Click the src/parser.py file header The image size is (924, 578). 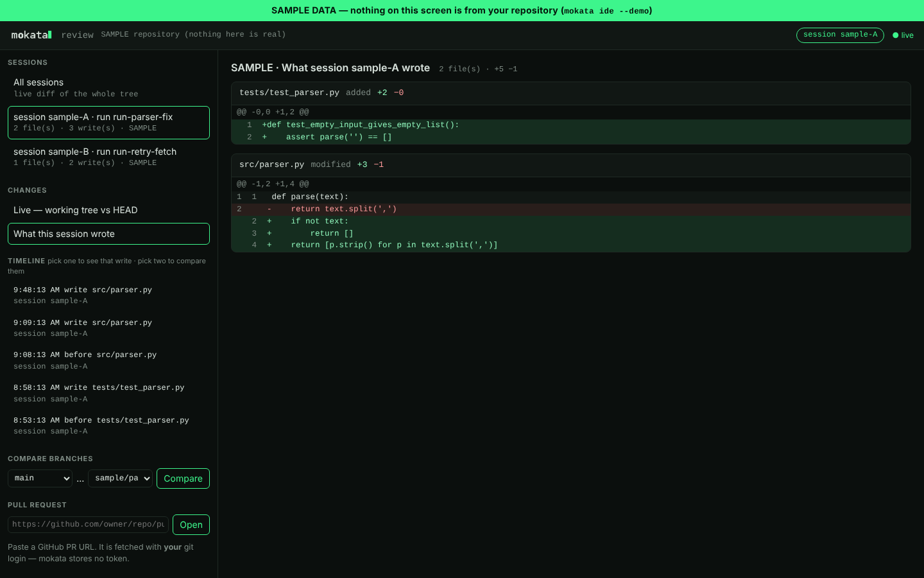(x=571, y=165)
